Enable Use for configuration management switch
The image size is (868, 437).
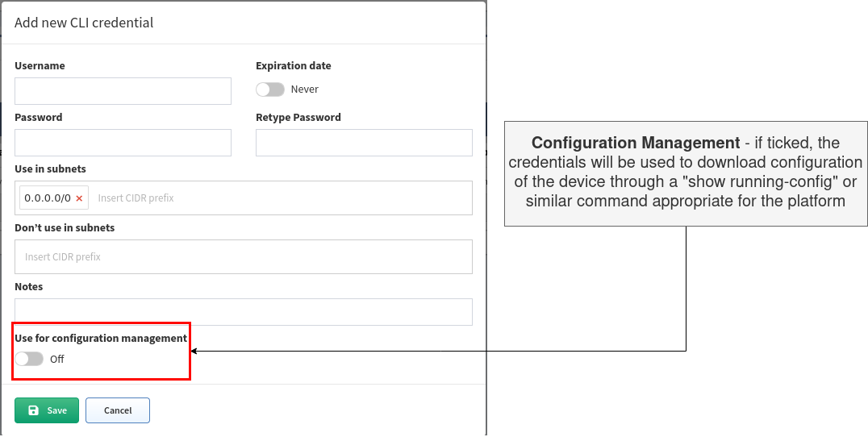29,359
